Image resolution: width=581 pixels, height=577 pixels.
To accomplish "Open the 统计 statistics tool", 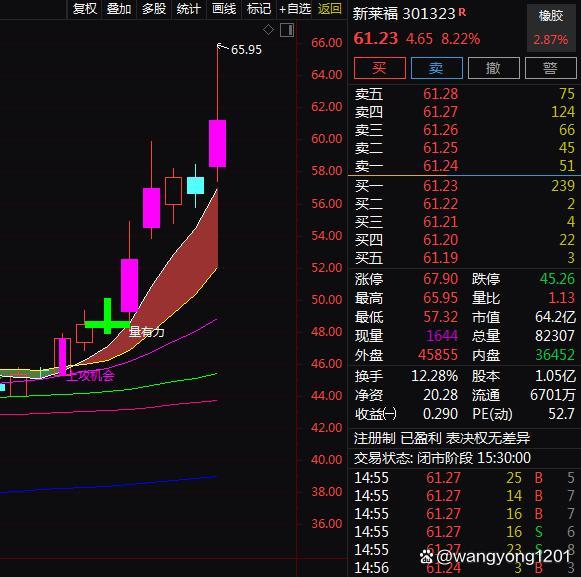I will tap(189, 9).
